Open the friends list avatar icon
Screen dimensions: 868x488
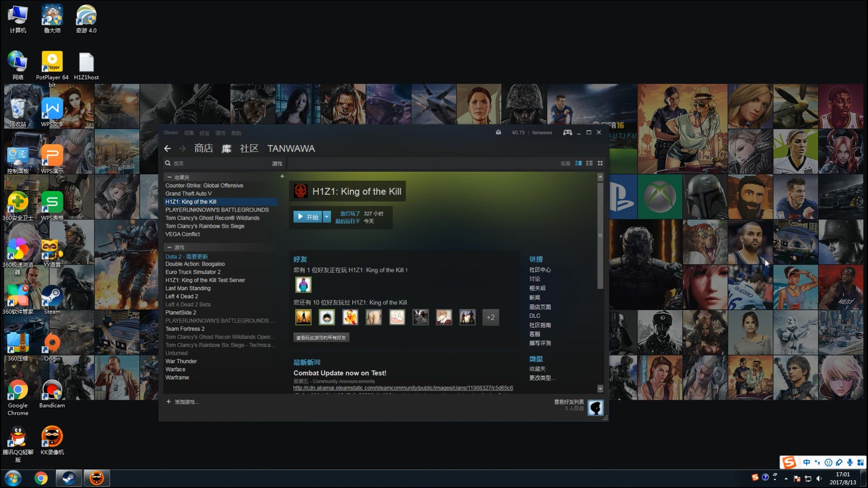tap(595, 408)
